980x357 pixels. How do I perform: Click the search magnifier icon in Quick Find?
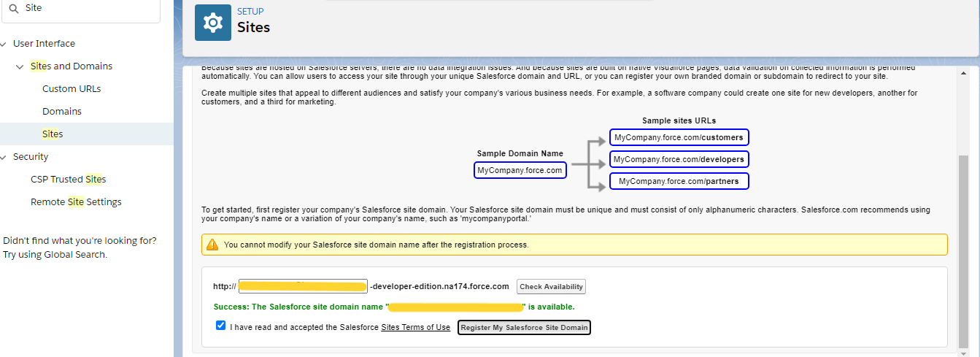tap(13, 8)
